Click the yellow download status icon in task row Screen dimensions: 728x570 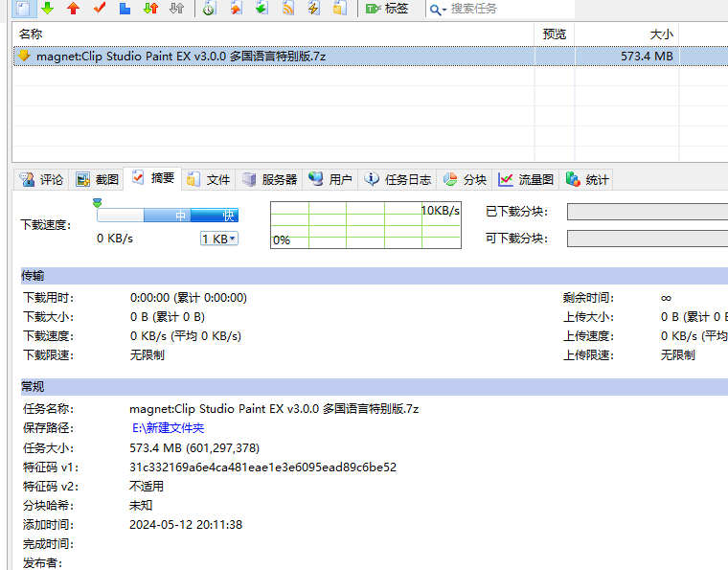[x=24, y=56]
